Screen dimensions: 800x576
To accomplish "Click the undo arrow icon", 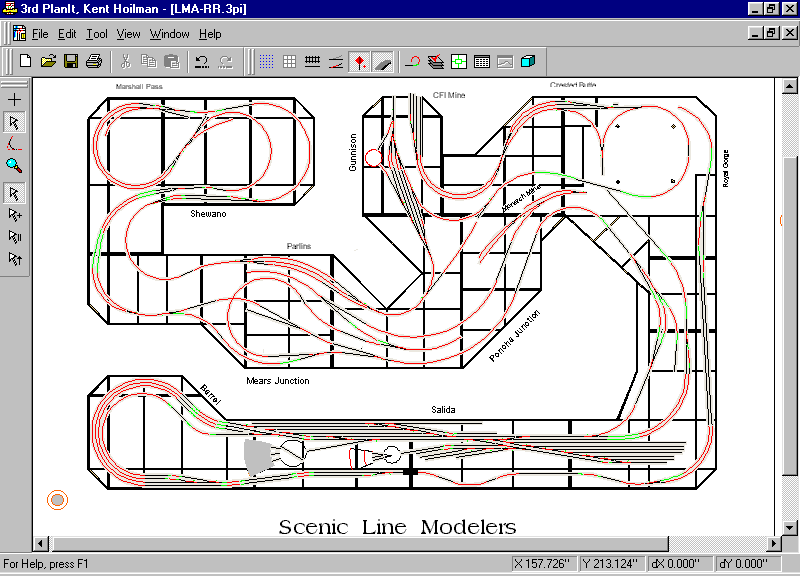I will tap(202, 61).
